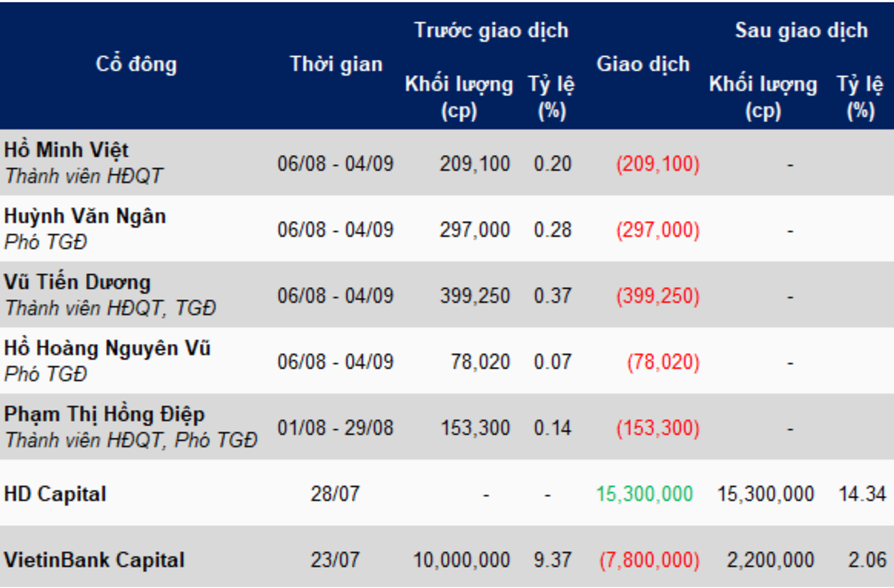Click the Vũ Tiến Dương name cell

(x=77, y=282)
